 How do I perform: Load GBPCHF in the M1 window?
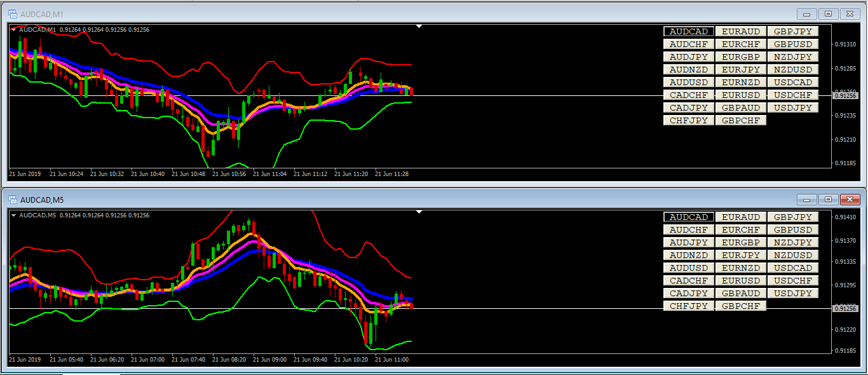pos(741,120)
